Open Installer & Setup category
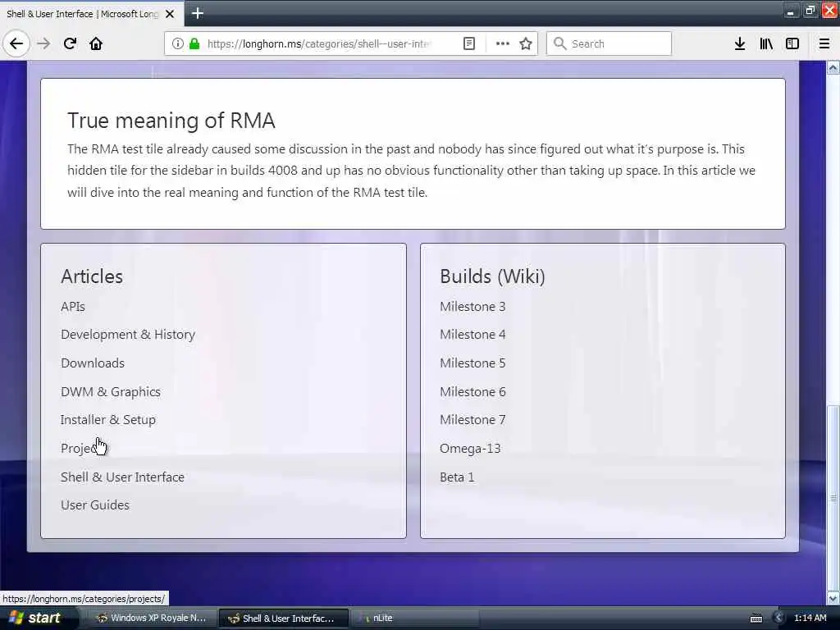This screenshot has width=840, height=630. click(108, 419)
